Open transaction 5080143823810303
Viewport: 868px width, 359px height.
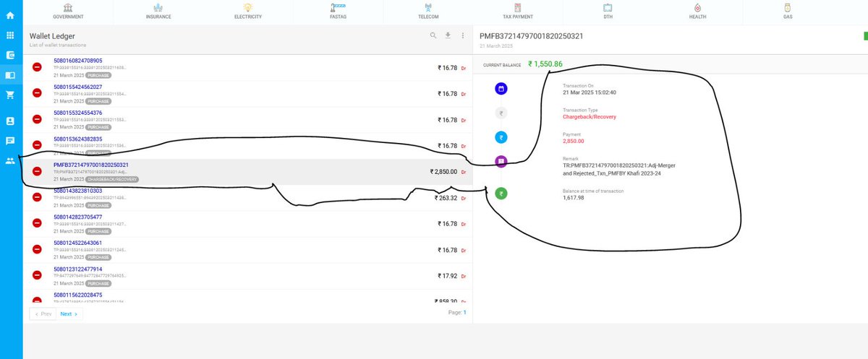(x=78, y=191)
